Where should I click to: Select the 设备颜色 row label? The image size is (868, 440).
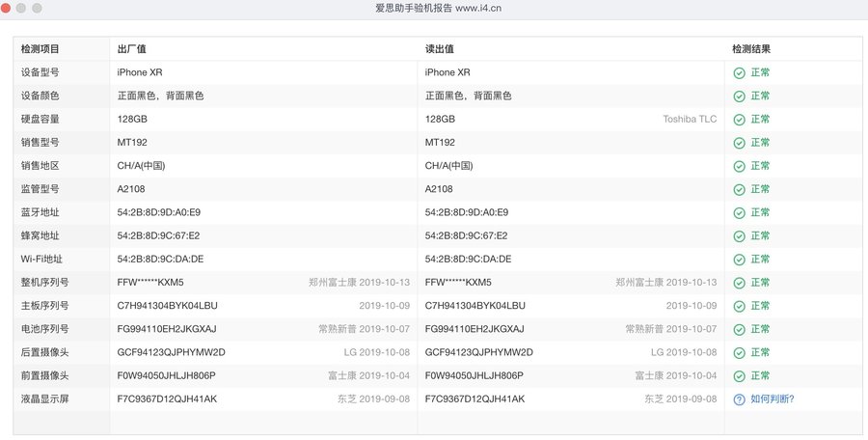click(x=40, y=96)
